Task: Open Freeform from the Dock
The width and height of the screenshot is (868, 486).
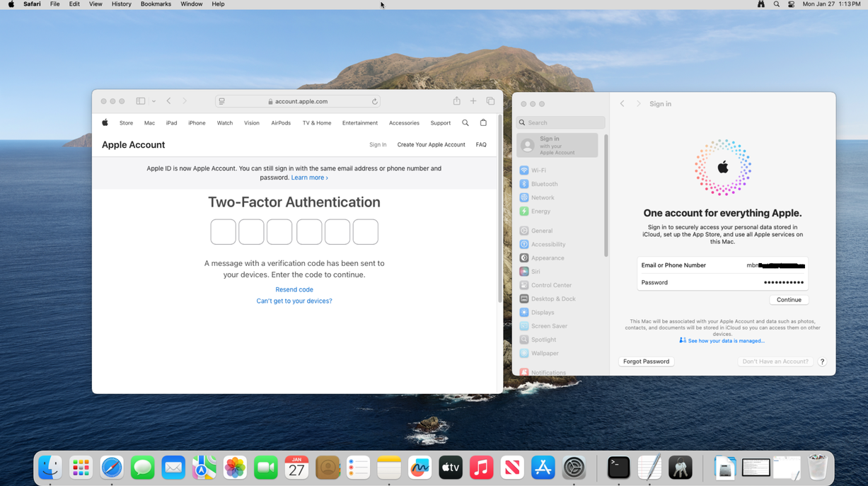Action: (419, 468)
